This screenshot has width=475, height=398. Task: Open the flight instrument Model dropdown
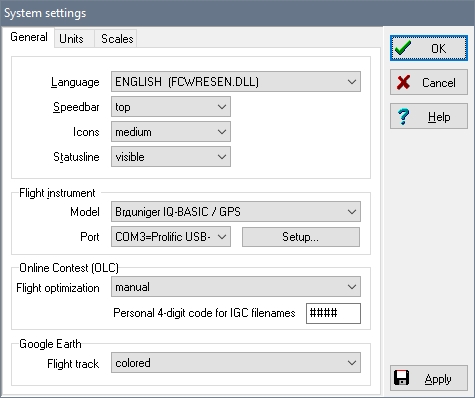pos(236,212)
